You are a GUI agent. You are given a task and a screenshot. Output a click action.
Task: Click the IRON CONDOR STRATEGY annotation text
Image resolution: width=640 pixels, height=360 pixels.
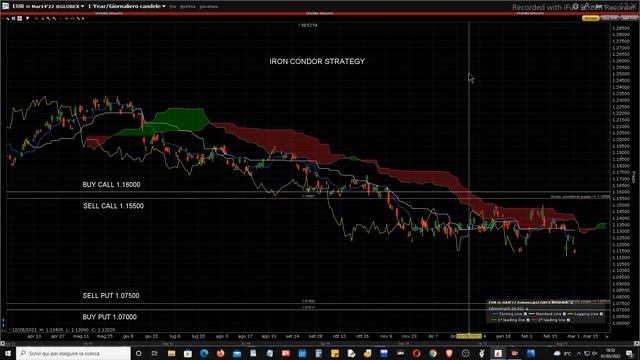(x=317, y=61)
